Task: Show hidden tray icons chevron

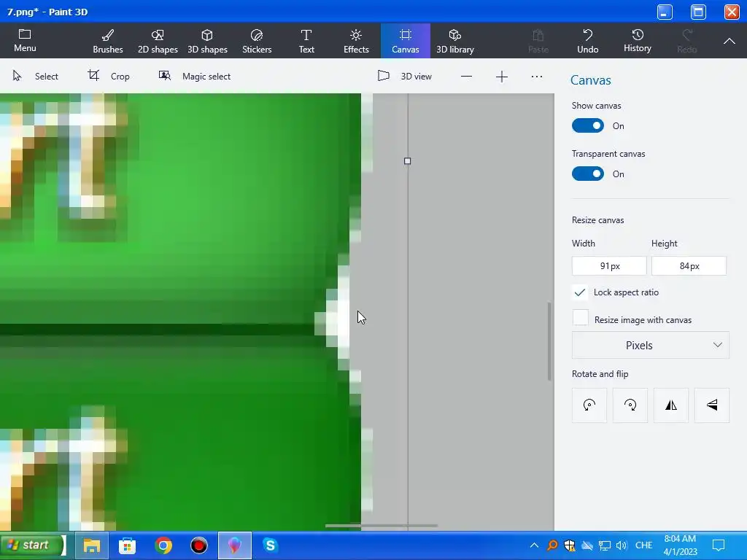Action: pos(534,545)
